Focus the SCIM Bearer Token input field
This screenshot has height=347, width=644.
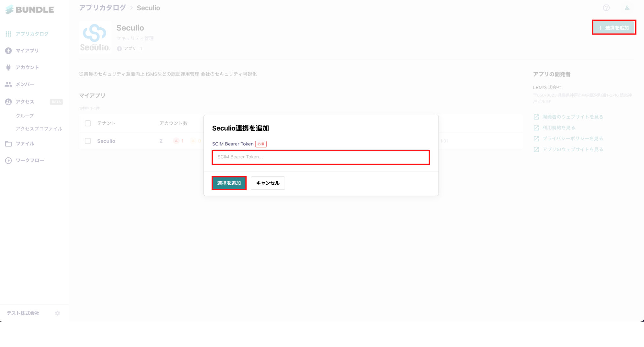point(321,157)
